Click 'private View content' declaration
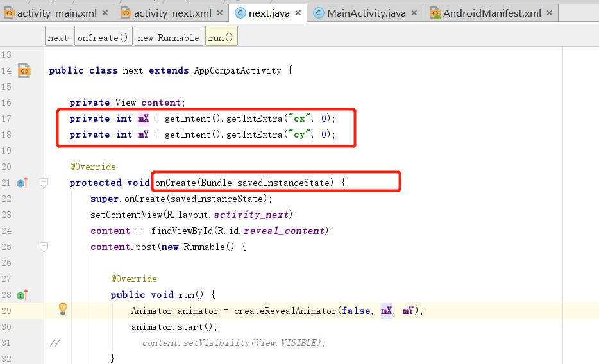 (x=127, y=103)
